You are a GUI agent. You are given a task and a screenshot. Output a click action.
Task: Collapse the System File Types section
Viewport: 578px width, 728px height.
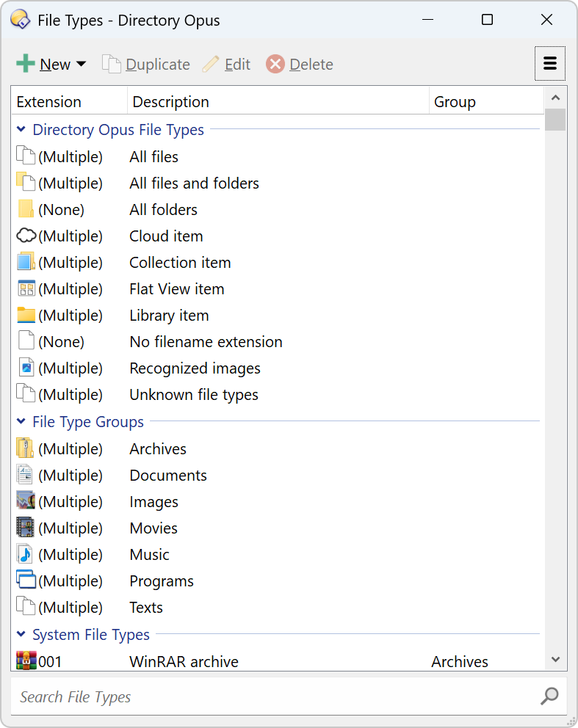pos(21,636)
